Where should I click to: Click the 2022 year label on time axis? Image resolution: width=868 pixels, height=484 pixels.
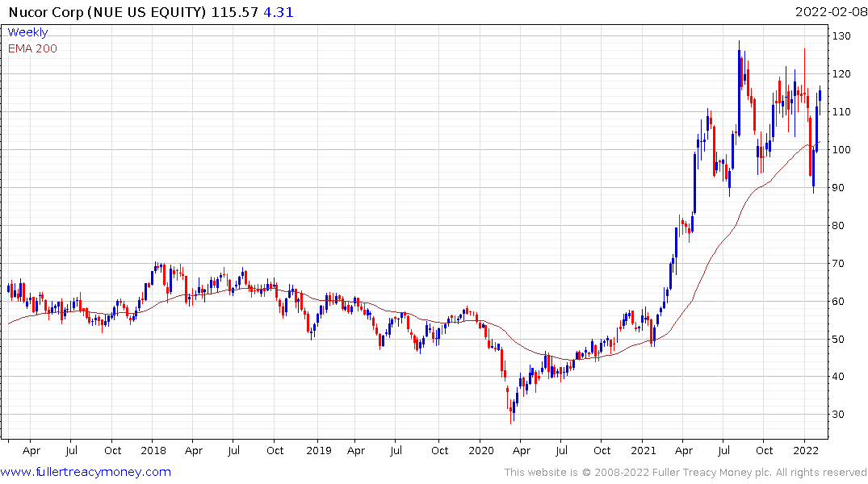[806, 450]
